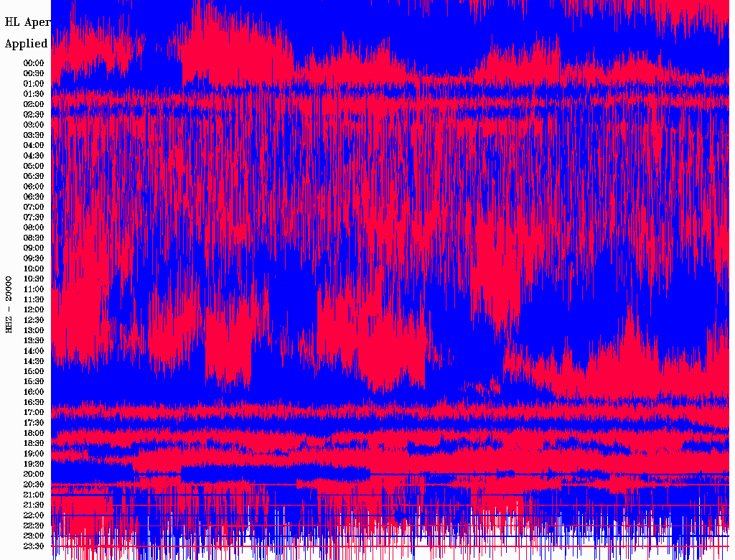Click the 19:00 time label
Image resolution: width=735 pixels, height=560 pixels.
(34, 454)
